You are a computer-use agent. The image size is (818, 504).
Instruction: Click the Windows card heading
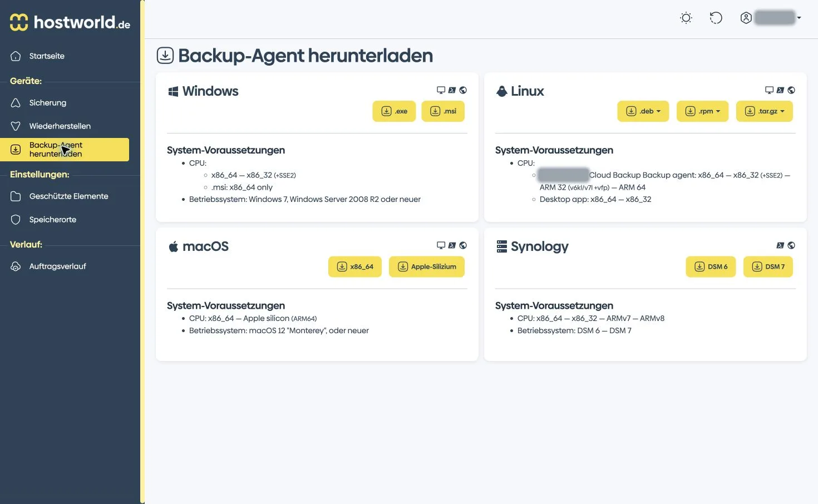tap(203, 91)
